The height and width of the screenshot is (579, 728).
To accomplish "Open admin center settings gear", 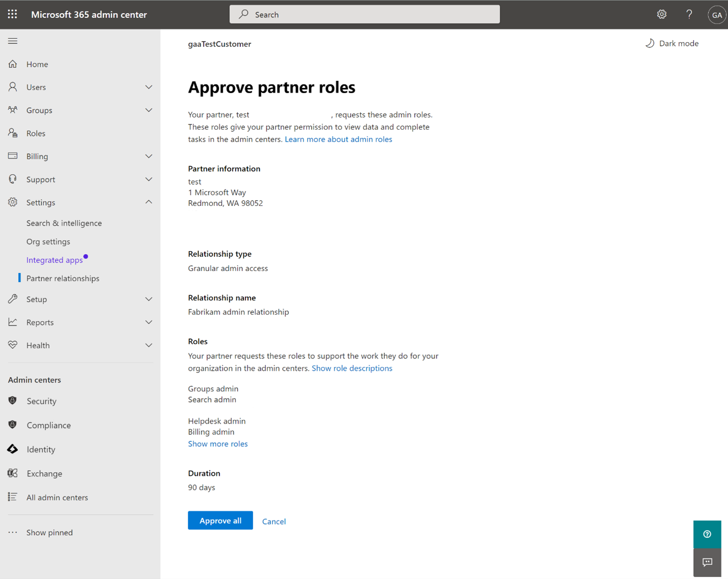I will [x=661, y=14].
